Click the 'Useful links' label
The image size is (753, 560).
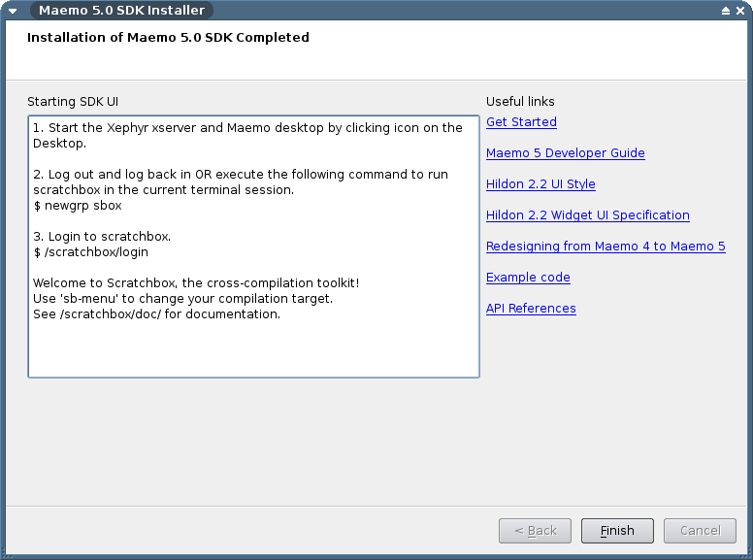520,101
